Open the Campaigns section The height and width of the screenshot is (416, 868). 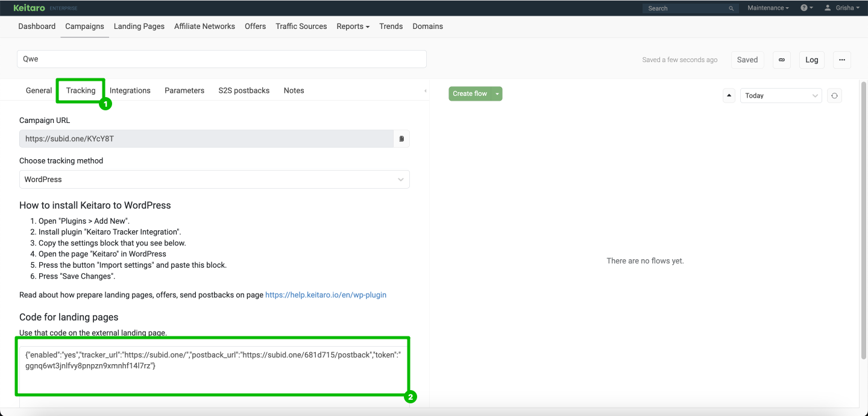(84, 27)
